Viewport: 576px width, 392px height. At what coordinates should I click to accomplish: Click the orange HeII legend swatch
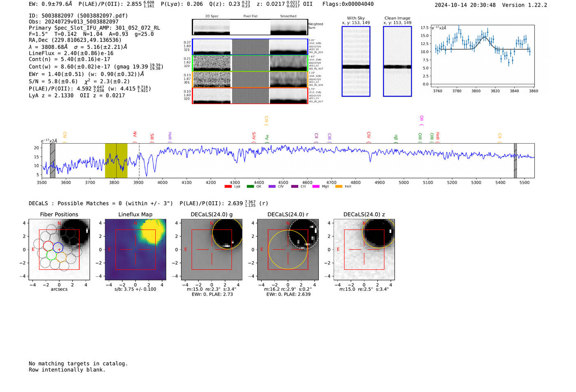339,187
